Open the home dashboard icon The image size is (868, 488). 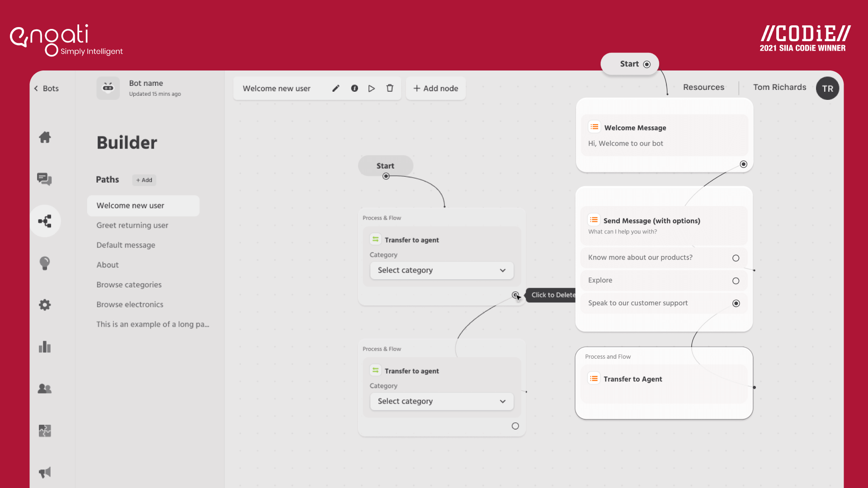click(x=45, y=137)
